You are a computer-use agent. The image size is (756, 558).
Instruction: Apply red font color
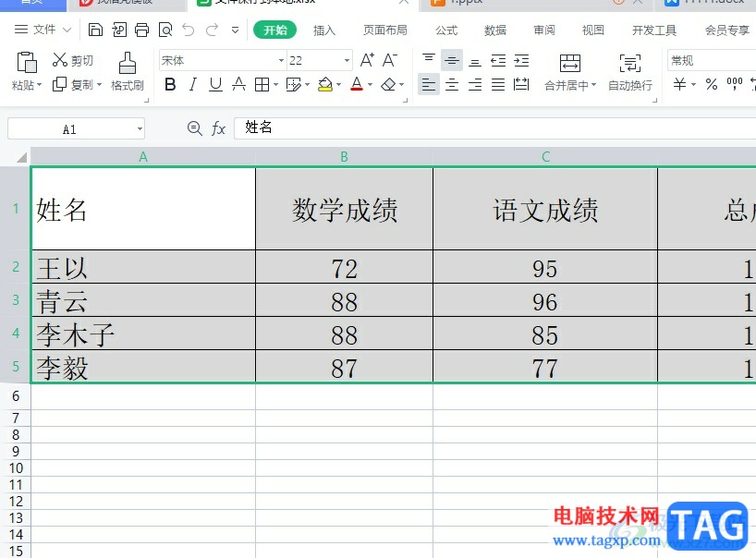pos(357,85)
